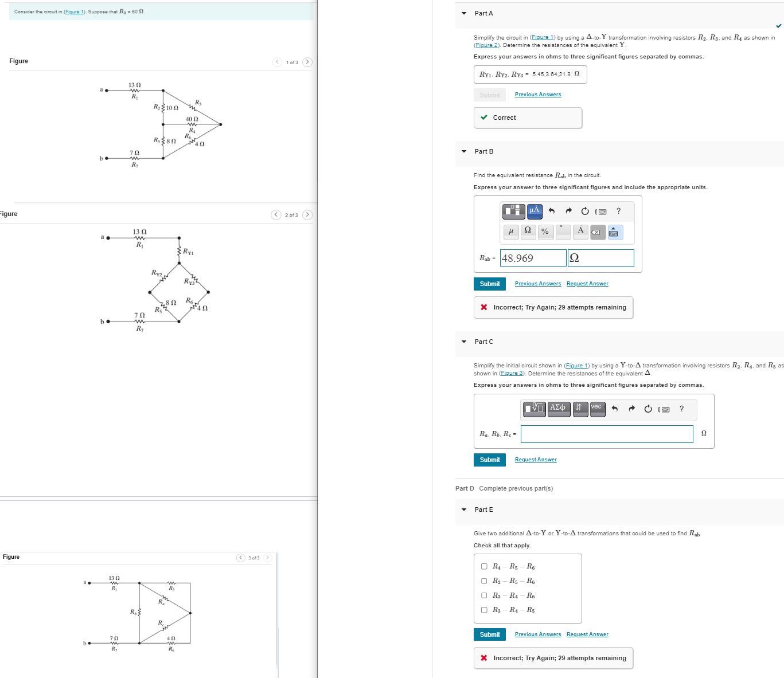Collapse the Part A section
784x678 pixels.
coord(463,13)
